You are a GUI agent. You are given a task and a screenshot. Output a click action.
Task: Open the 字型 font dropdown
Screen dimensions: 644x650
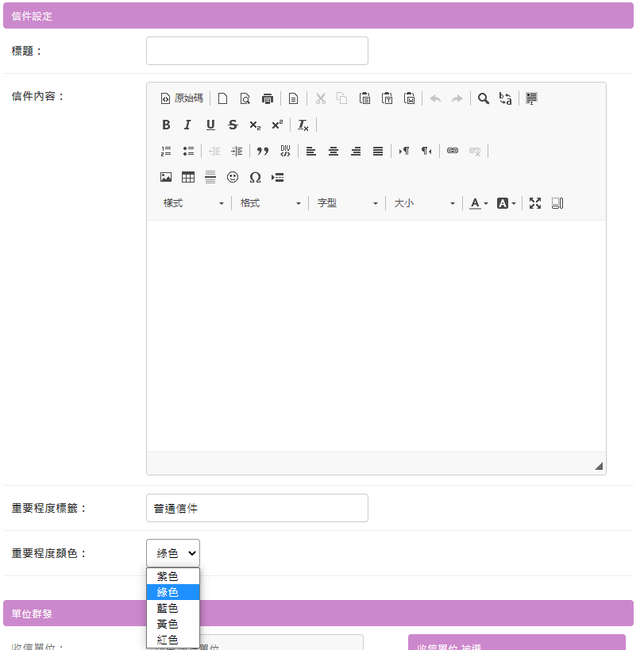tap(348, 203)
